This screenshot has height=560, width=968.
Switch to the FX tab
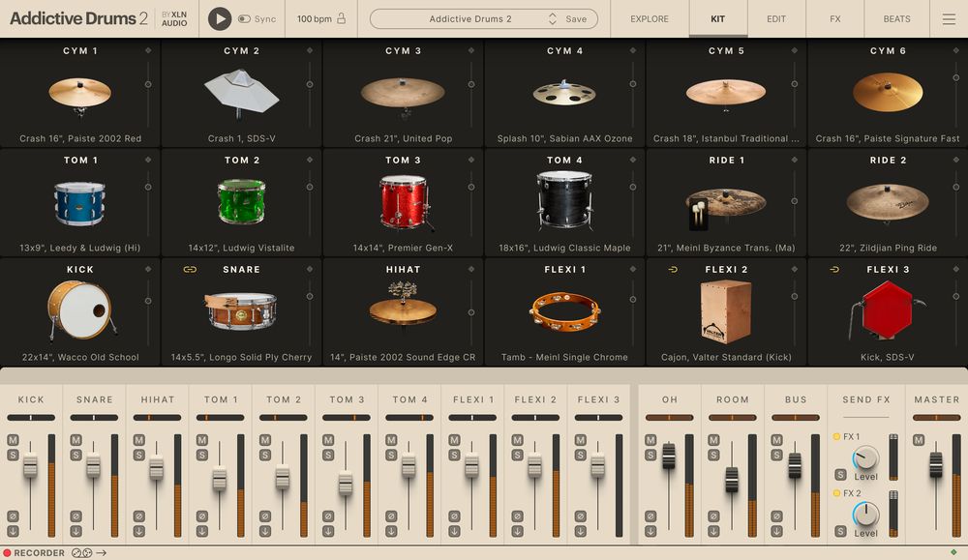click(834, 18)
